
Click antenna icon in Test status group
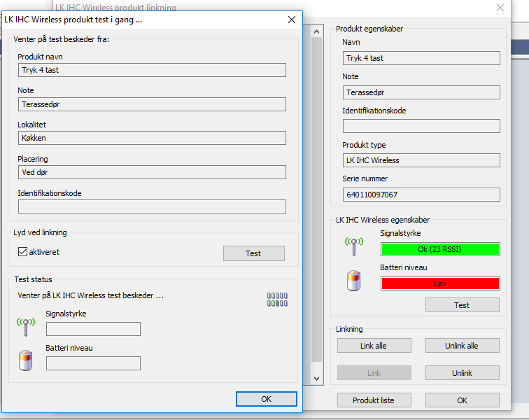pyautogui.click(x=26, y=326)
